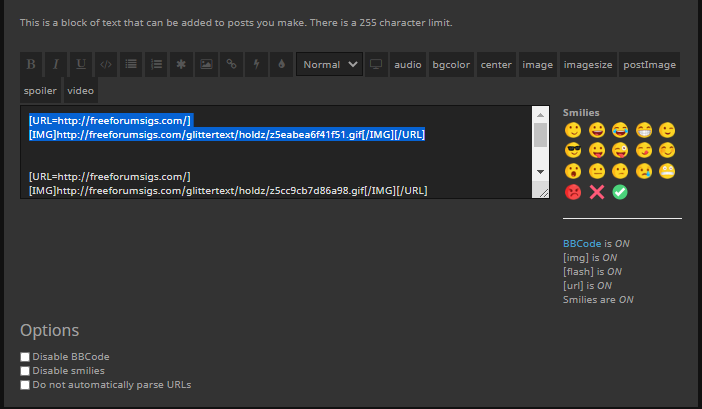This screenshot has height=409, width=702.
Task: Insert the lip-licking yum smiley
Action: click(x=644, y=150)
